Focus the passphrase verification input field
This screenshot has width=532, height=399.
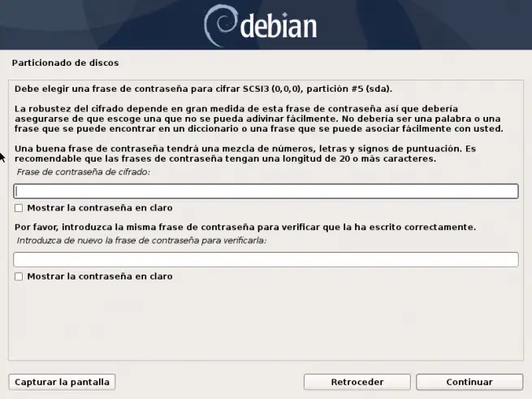(x=266, y=259)
